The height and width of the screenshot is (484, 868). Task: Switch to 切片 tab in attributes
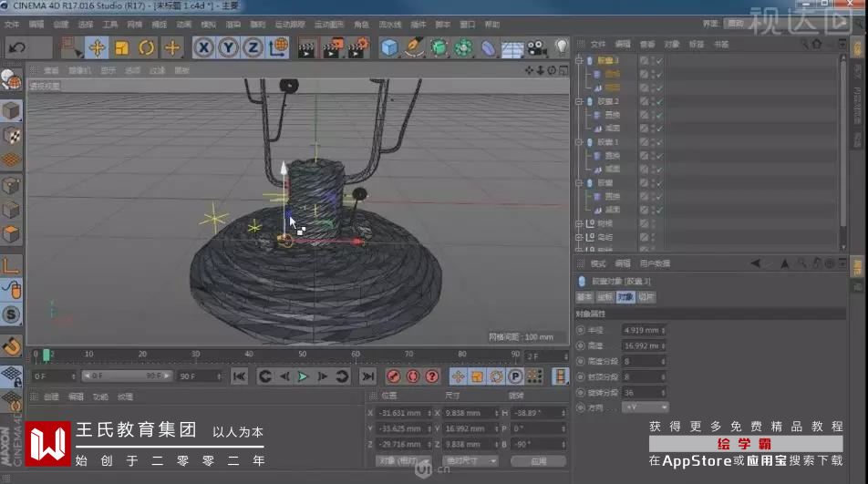[646, 297]
